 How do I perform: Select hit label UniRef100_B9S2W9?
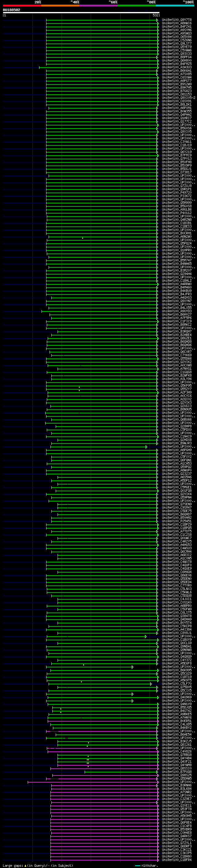pyautogui.click(x=177, y=84)
